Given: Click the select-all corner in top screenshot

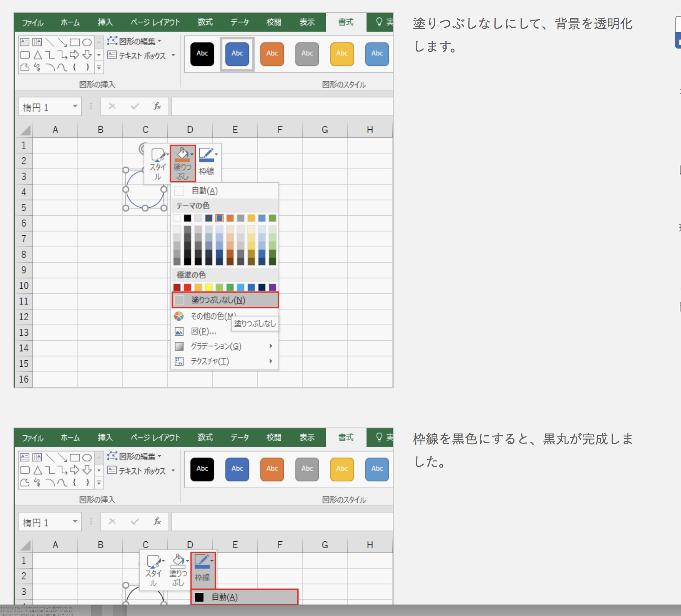Looking at the screenshot, I should 25,130.
